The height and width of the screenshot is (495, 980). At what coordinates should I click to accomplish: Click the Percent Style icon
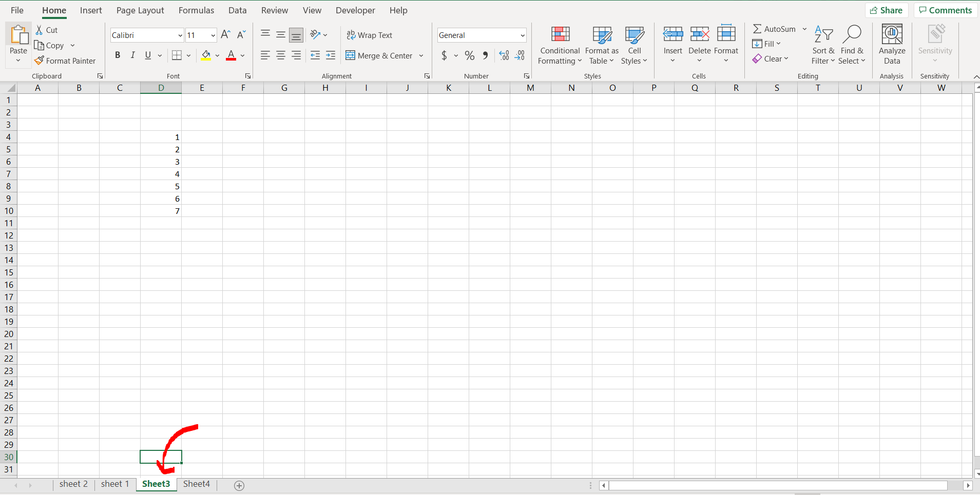469,55
